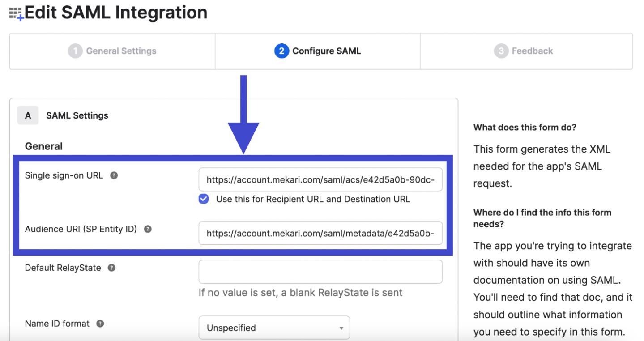
Task: Click the Audience URI text field
Action: pos(320,233)
